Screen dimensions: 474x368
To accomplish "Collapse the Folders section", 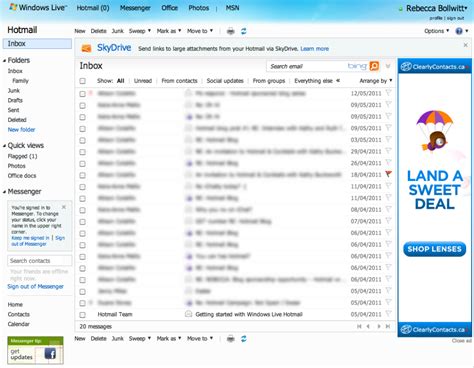I will [x=4, y=61].
